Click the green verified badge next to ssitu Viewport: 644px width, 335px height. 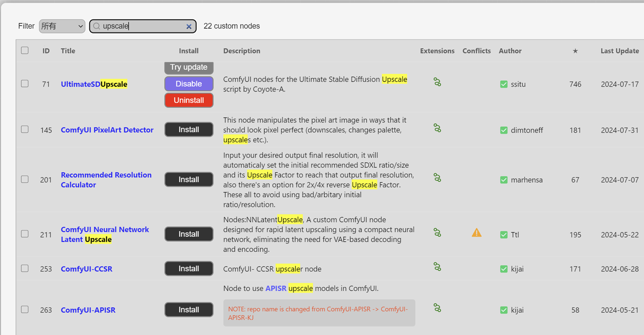coord(504,84)
